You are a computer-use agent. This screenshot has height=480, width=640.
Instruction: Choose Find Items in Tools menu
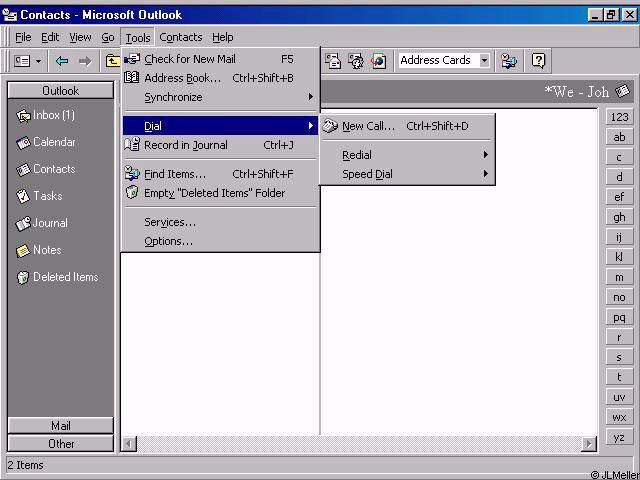[220, 174]
